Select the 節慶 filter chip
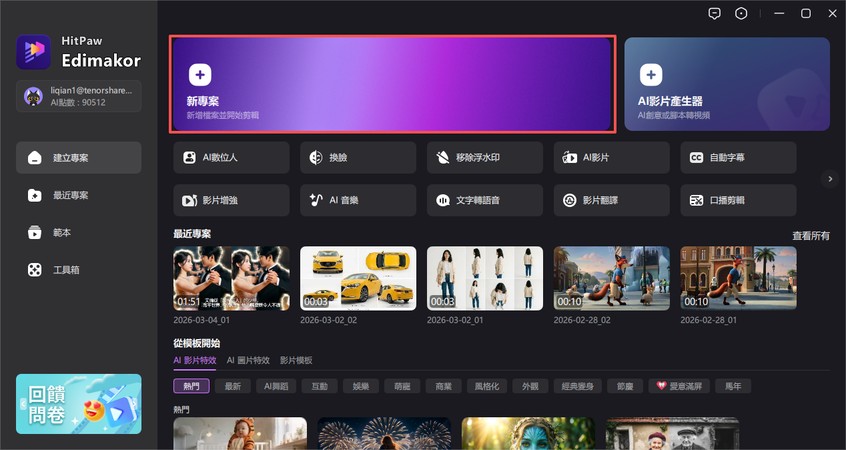 coord(625,386)
